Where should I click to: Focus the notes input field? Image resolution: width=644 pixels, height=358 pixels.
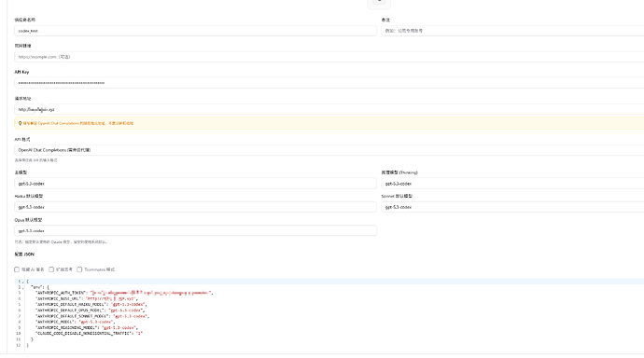pos(512,31)
